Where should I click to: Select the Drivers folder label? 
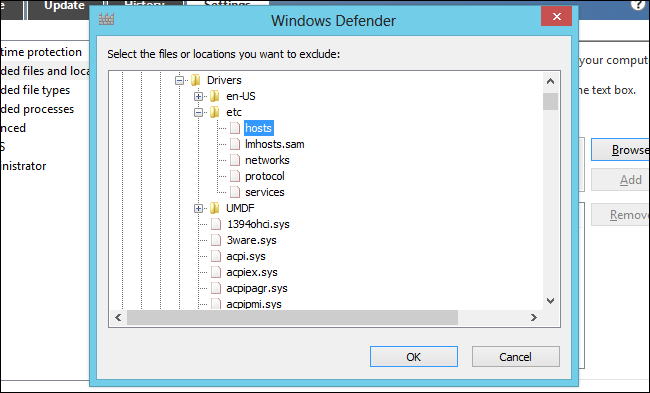coord(224,80)
